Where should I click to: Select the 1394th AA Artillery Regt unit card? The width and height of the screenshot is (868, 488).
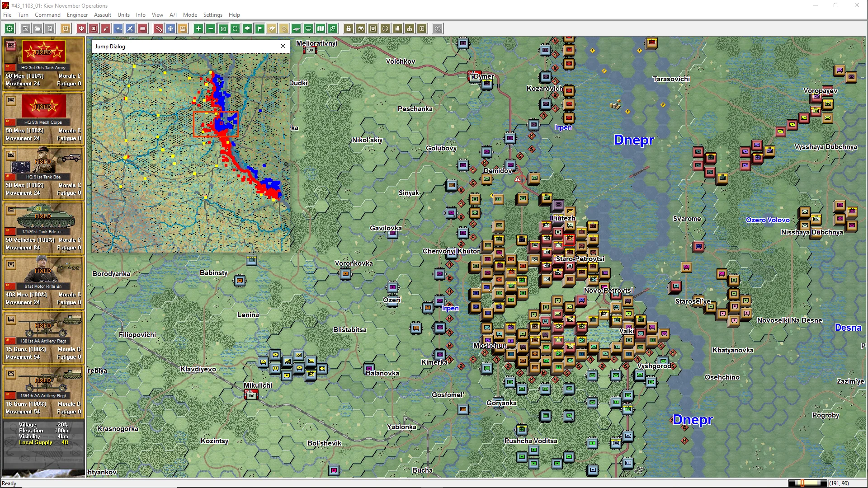(x=43, y=392)
